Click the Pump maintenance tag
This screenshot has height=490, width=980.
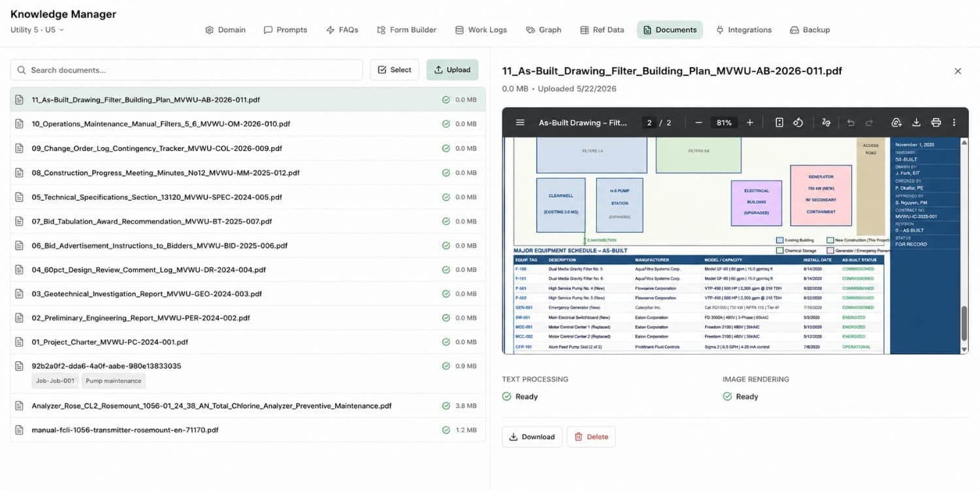114,381
